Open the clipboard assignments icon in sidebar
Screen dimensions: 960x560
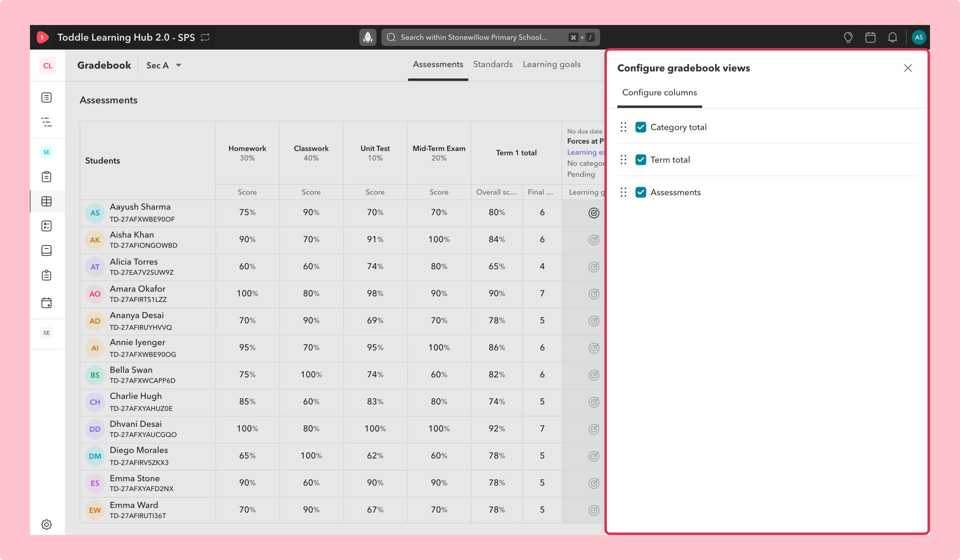point(46,177)
